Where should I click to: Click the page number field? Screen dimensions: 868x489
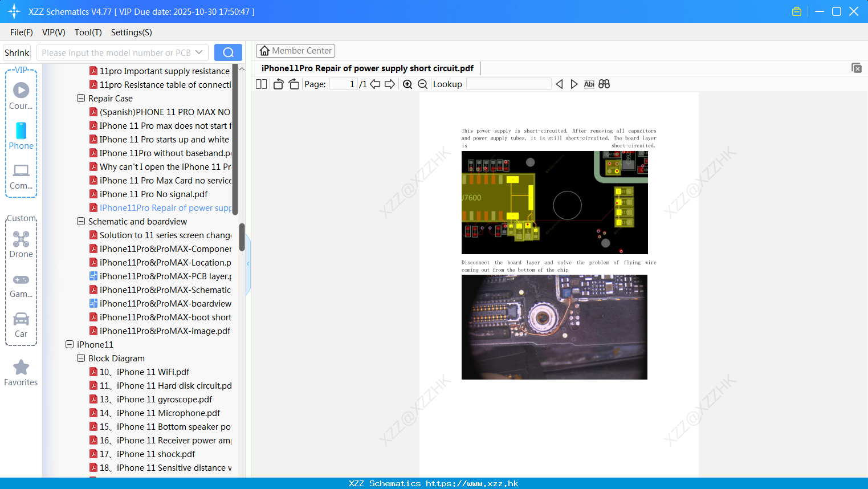tap(344, 84)
